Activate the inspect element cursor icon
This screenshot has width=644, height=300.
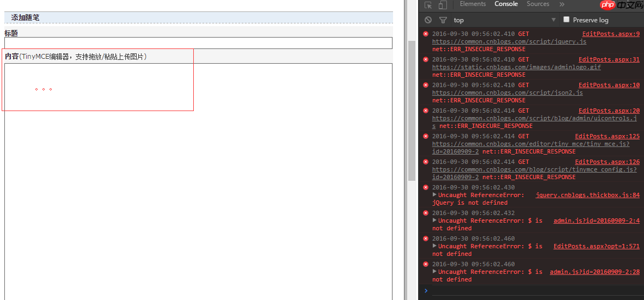tap(428, 5)
